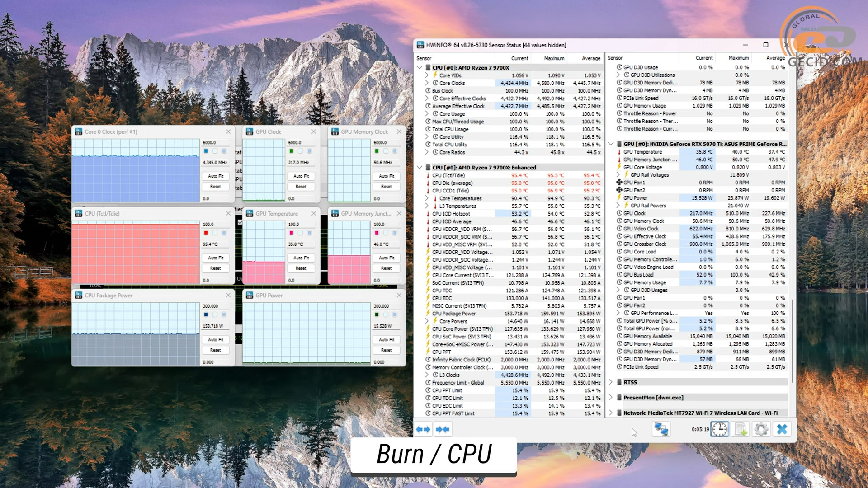
Task: Click Auto Fit in GPU Temperature graph
Action: tap(301, 258)
